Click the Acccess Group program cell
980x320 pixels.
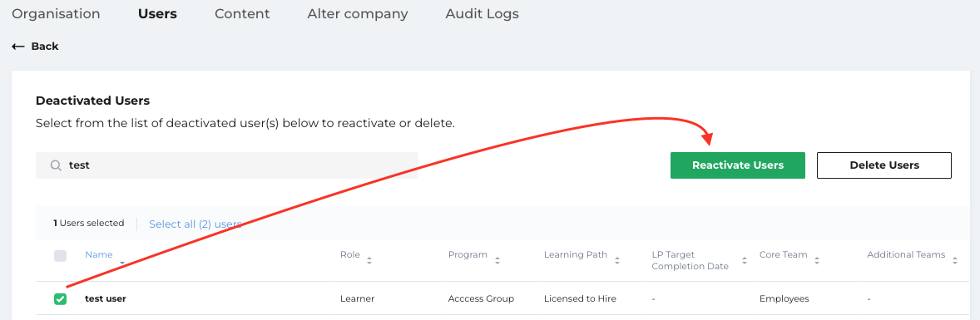click(x=481, y=298)
